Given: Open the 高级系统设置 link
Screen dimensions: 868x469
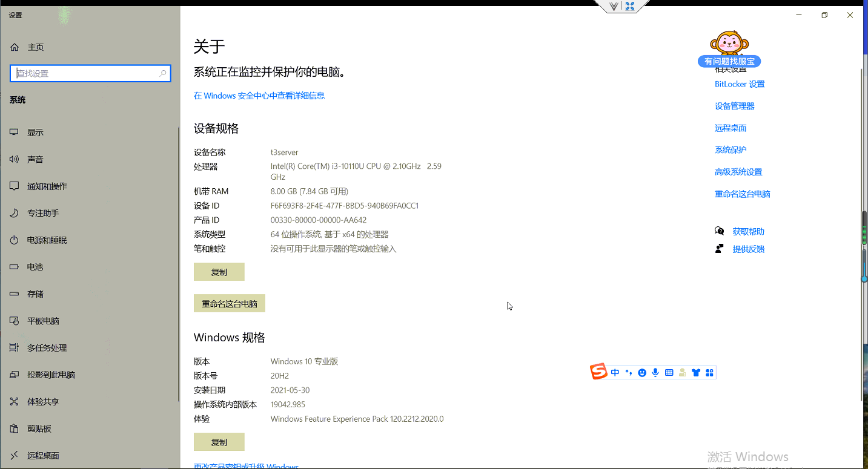Looking at the screenshot, I should (738, 172).
